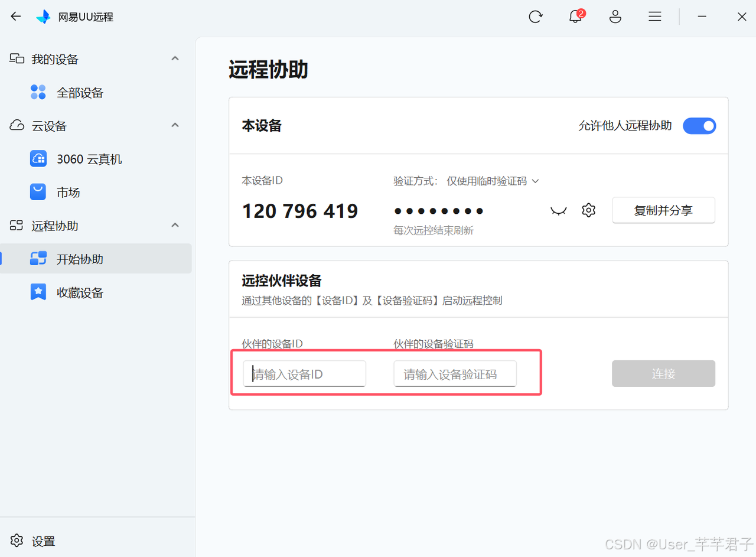Minimize the window
756x557 pixels.
tap(702, 17)
